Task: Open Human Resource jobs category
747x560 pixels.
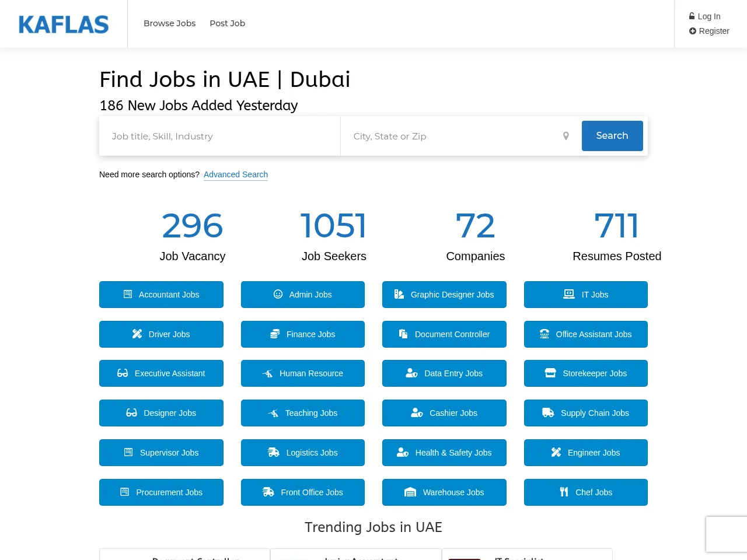Action: click(x=303, y=373)
